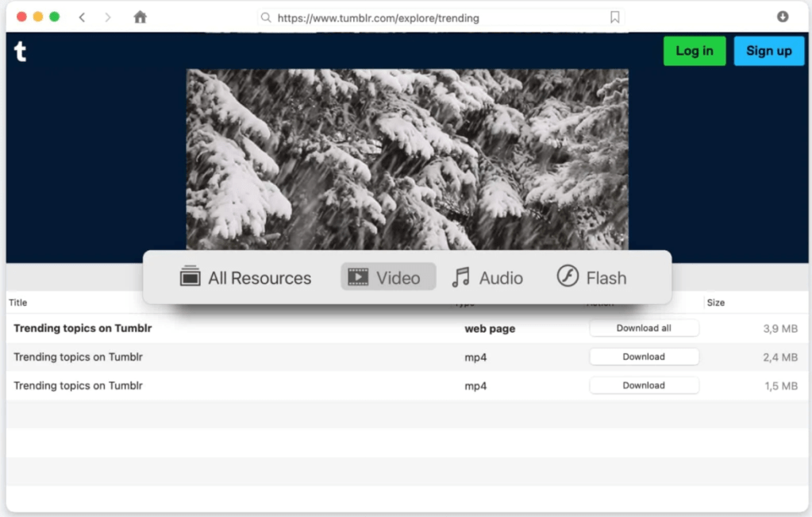
Task: Switch to the Flash filter tab
Action: coord(591,277)
